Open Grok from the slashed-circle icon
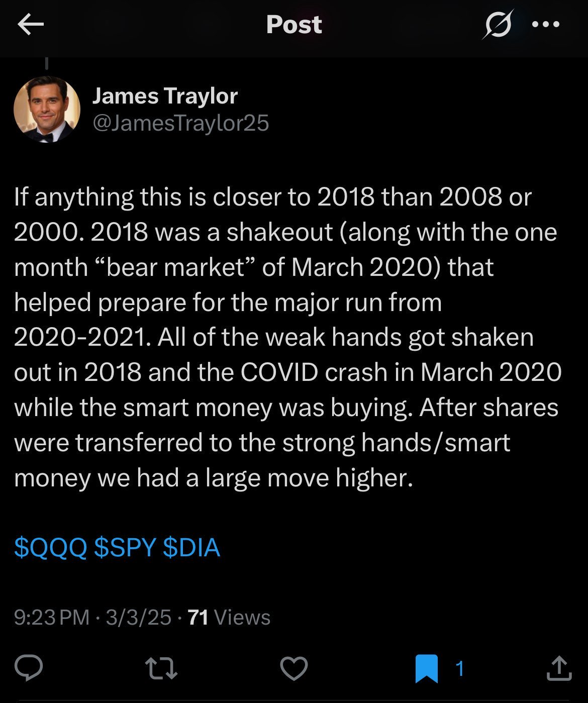 coord(498,24)
